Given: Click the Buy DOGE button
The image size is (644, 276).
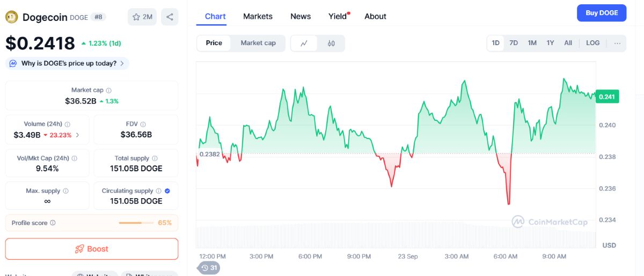Looking at the screenshot, I should [x=602, y=13].
